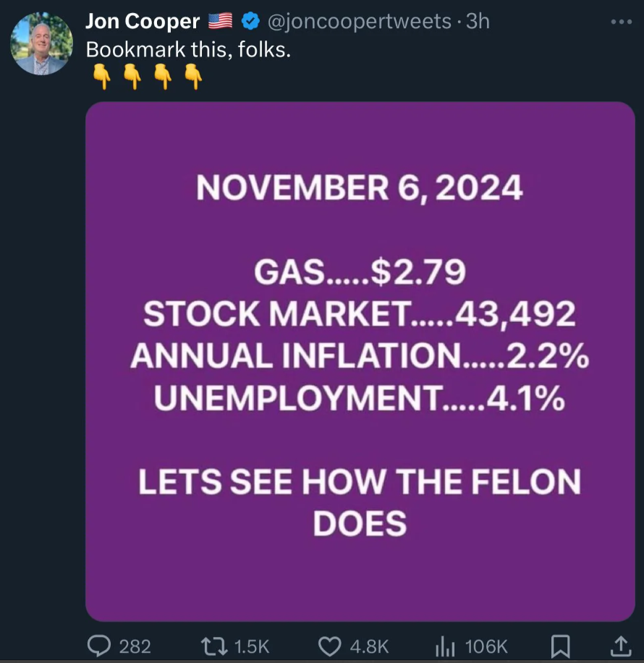Like the tweet using the heart icon

click(331, 645)
